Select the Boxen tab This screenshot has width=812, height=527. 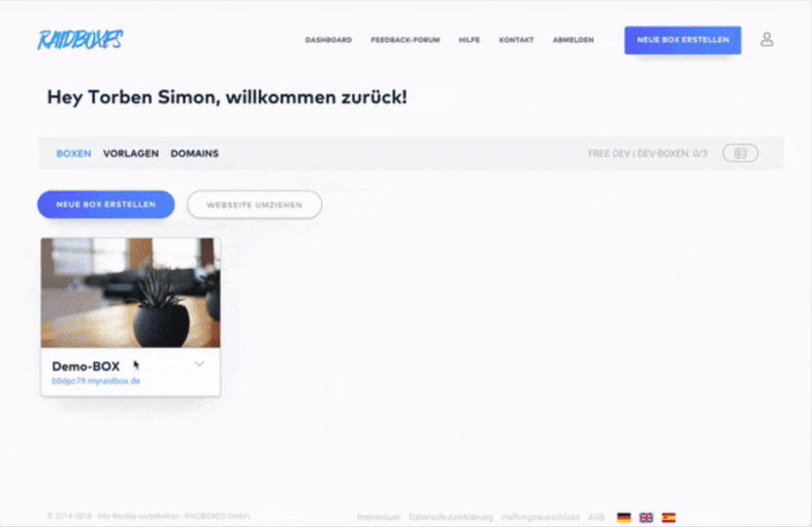tap(73, 154)
